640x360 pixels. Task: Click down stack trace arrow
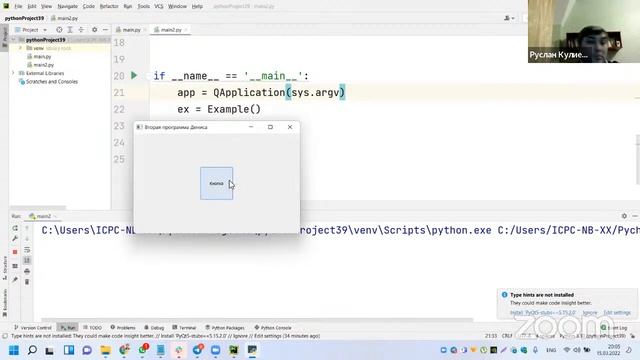coord(27,239)
